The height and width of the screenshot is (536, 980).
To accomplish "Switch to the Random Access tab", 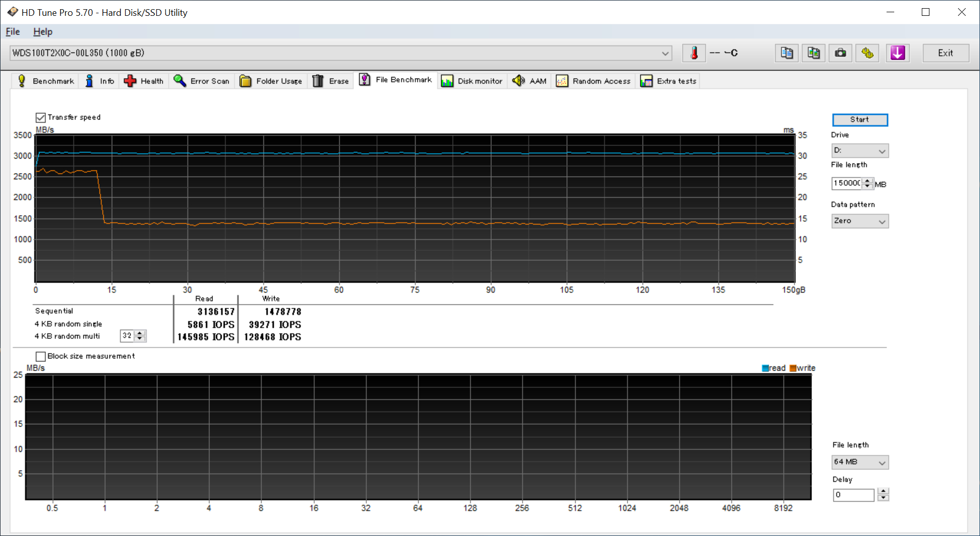I will [x=593, y=81].
